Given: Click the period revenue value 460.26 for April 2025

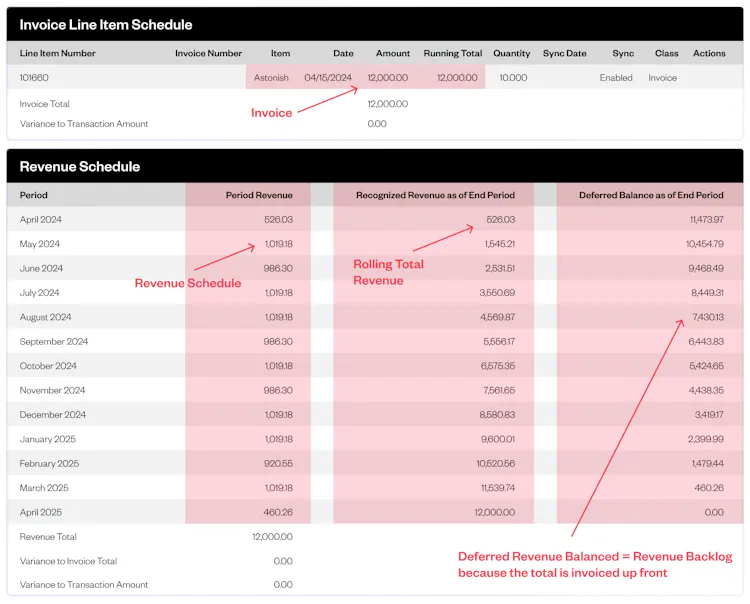Looking at the screenshot, I should click(x=278, y=512).
